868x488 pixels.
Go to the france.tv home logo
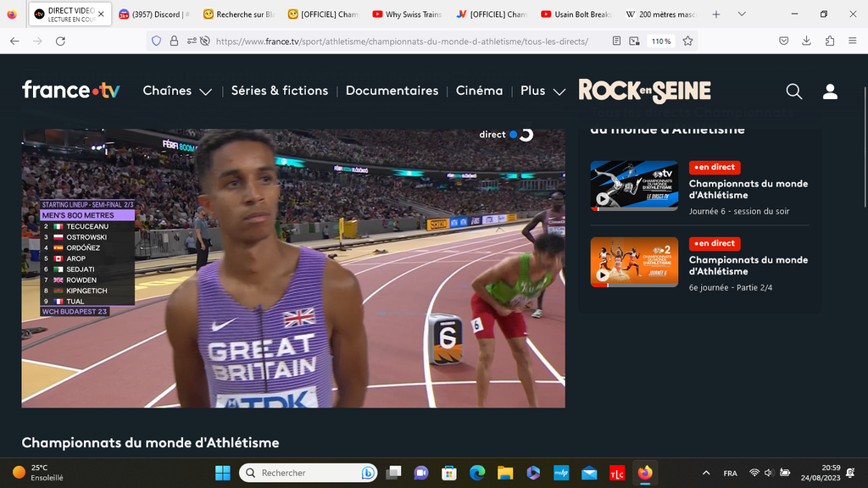tap(71, 90)
